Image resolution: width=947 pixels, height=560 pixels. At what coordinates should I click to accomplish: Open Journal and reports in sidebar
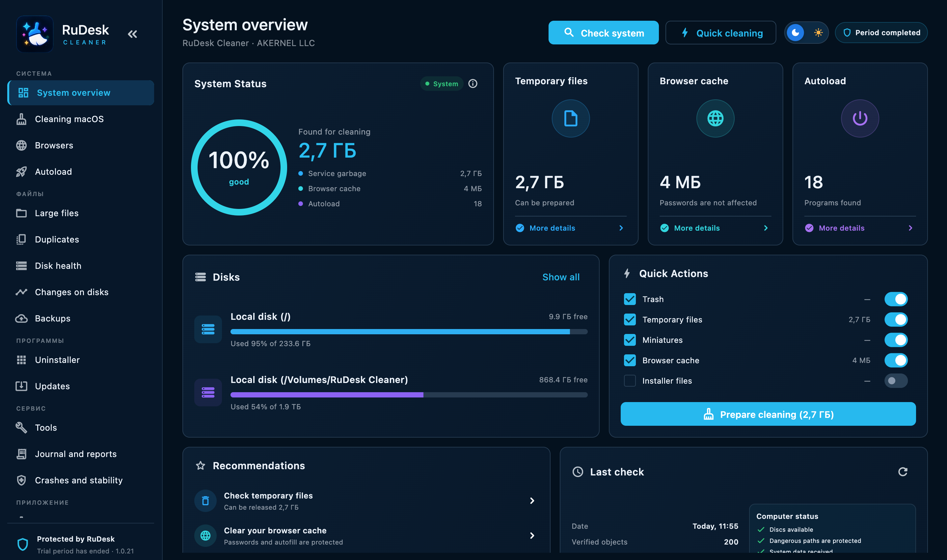pyautogui.click(x=80, y=454)
